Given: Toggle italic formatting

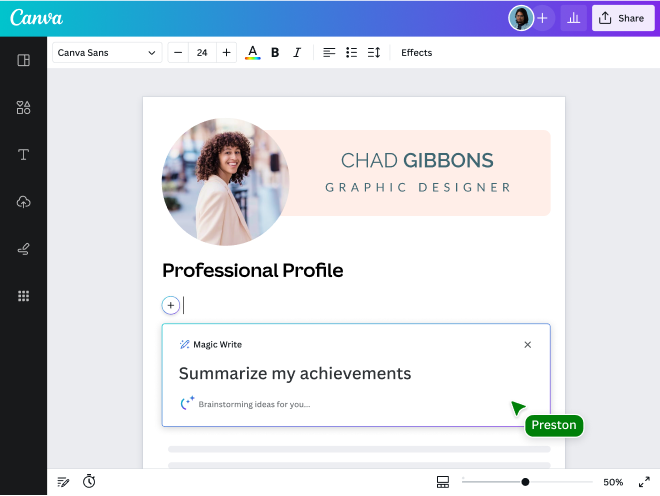Looking at the screenshot, I should click(297, 52).
